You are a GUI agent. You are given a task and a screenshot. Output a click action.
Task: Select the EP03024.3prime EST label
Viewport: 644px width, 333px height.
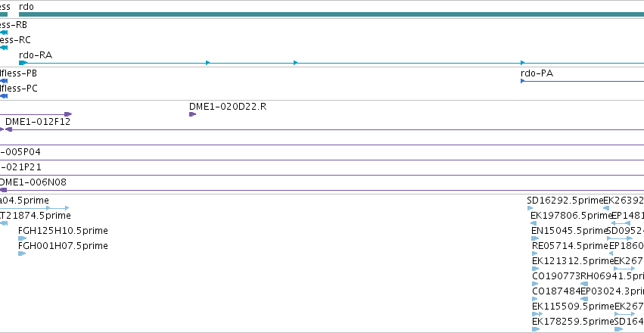coord(612,291)
